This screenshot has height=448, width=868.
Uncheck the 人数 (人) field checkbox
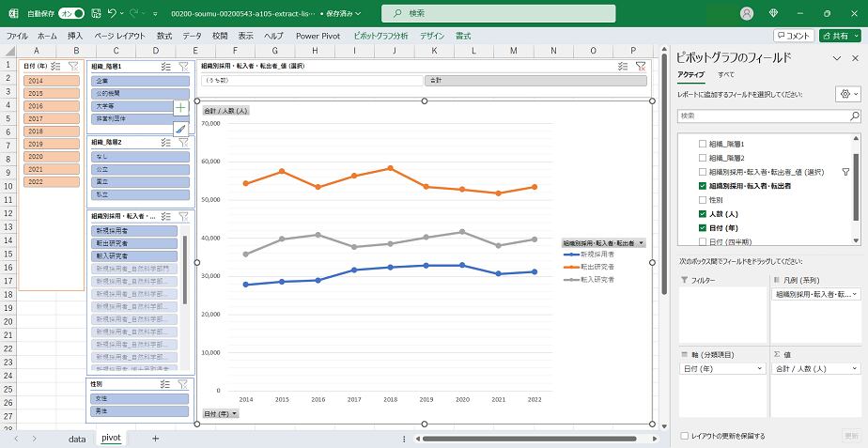point(702,213)
